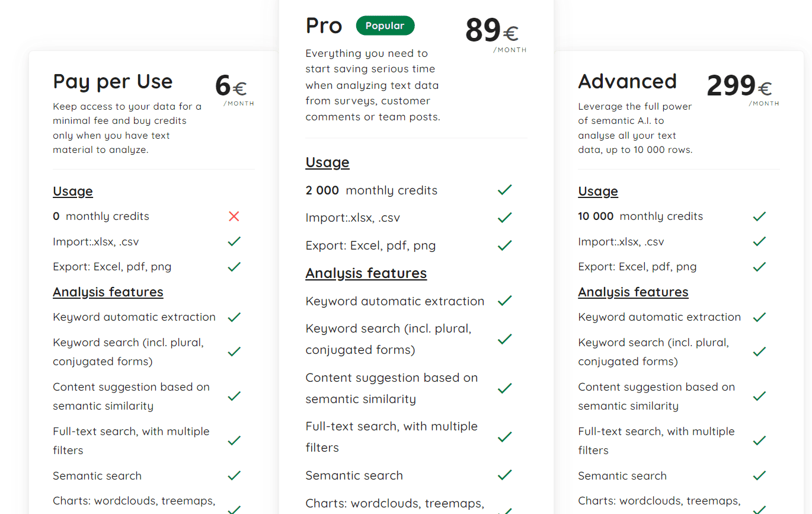The width and height of the screenshot is (812, 514).
Task: Click the Pro Full-text search checkmark
Action: pos(505,437)
